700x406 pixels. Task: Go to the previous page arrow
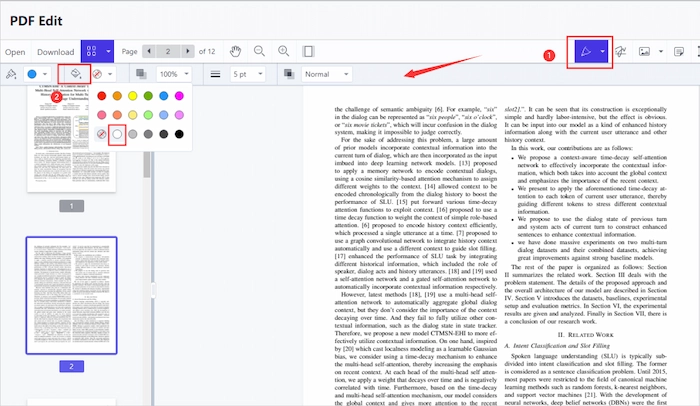pos(151,51)
